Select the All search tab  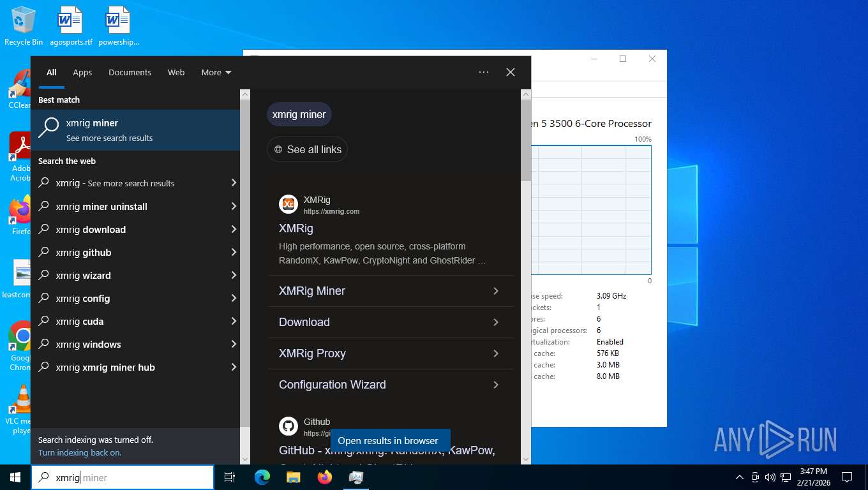coord(52,73)
